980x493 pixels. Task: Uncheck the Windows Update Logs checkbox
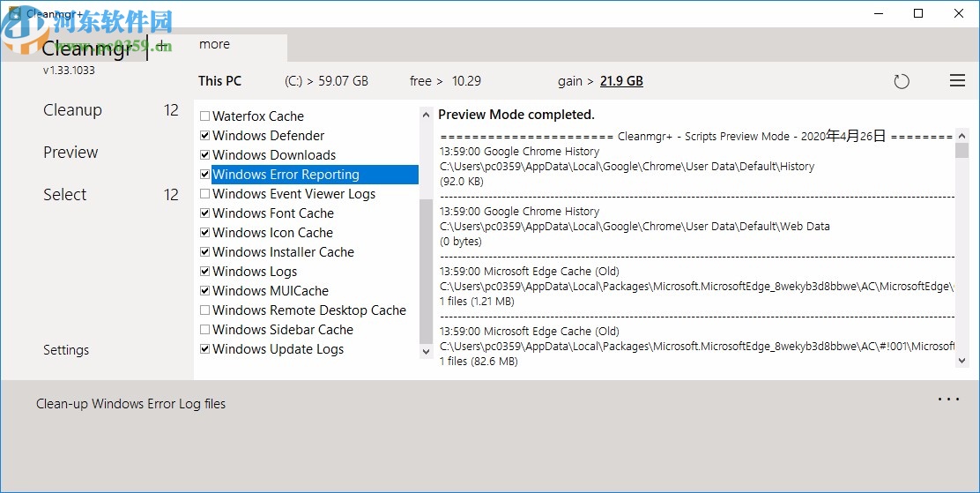click(205, 349)
